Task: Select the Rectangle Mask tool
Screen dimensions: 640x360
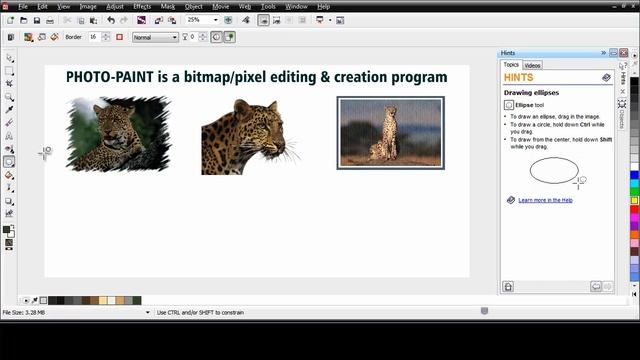Action: [9, 71]
